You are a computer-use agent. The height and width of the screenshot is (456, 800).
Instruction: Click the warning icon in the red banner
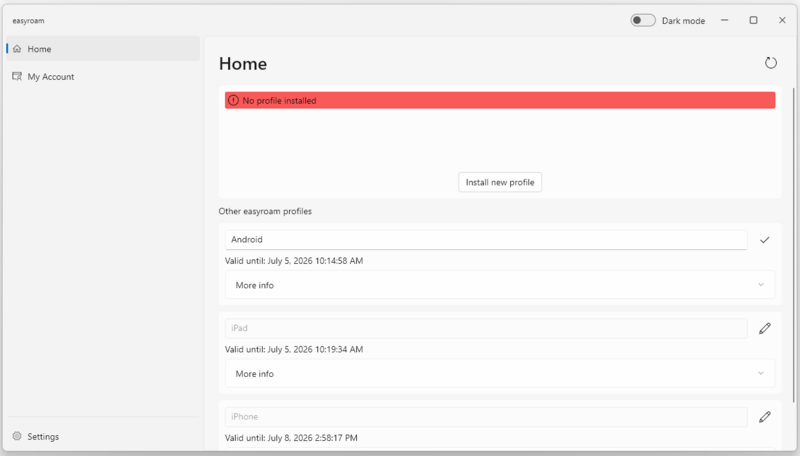(234, 101)
